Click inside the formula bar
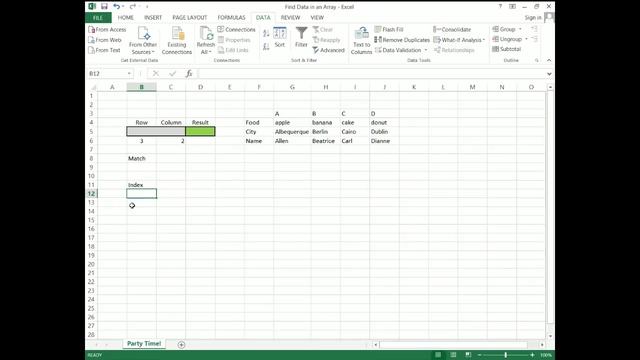 point(371,73)
